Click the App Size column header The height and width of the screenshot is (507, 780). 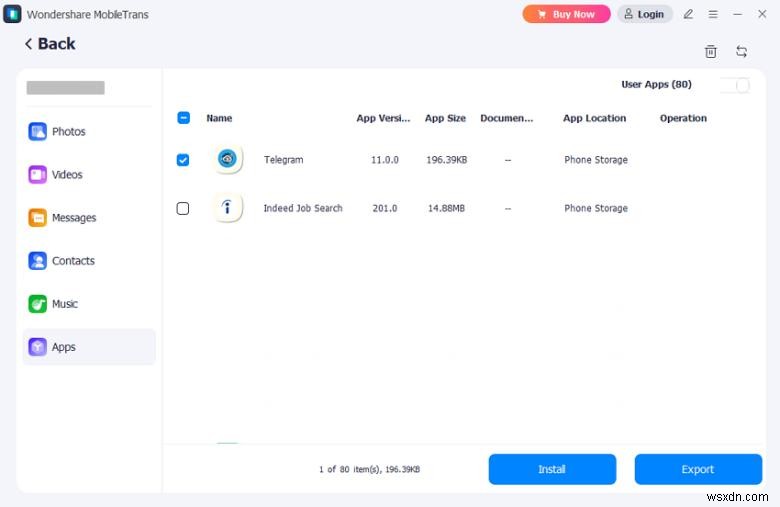tap(445, 118)
